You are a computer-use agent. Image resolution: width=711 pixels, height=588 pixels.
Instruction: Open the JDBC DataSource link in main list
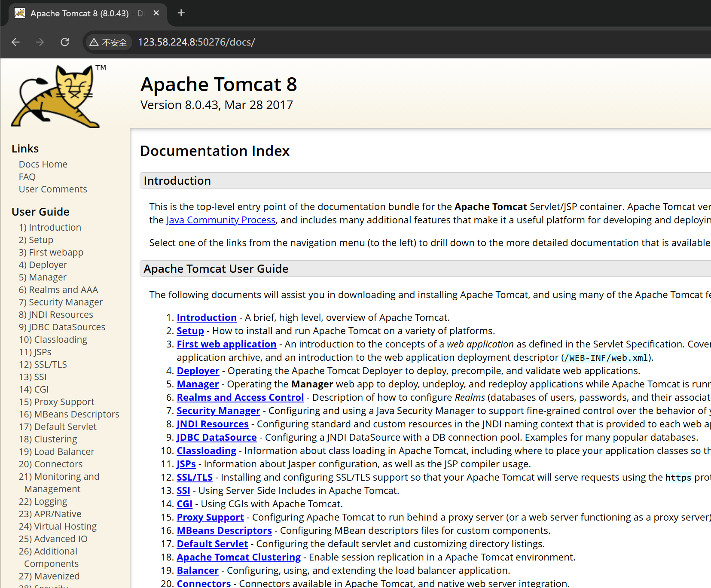click(x=217, y=437)
